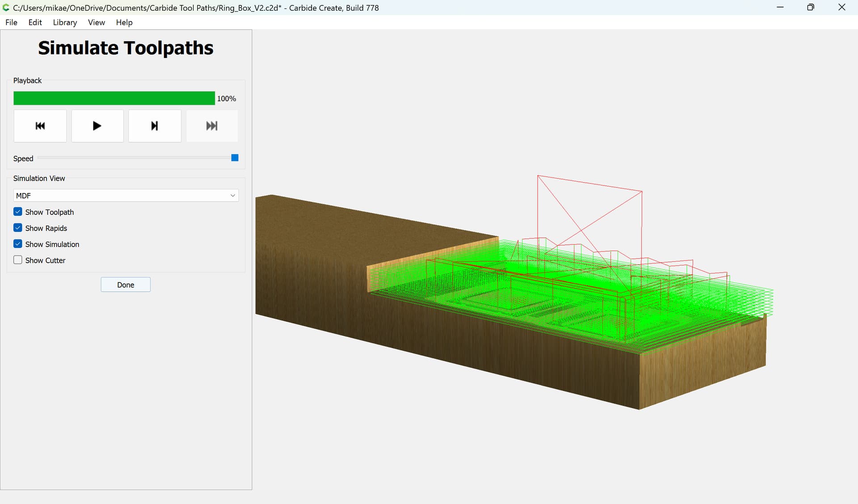Open the Library menu
This screenshot has width=858, height=504.
click(65, 22)
